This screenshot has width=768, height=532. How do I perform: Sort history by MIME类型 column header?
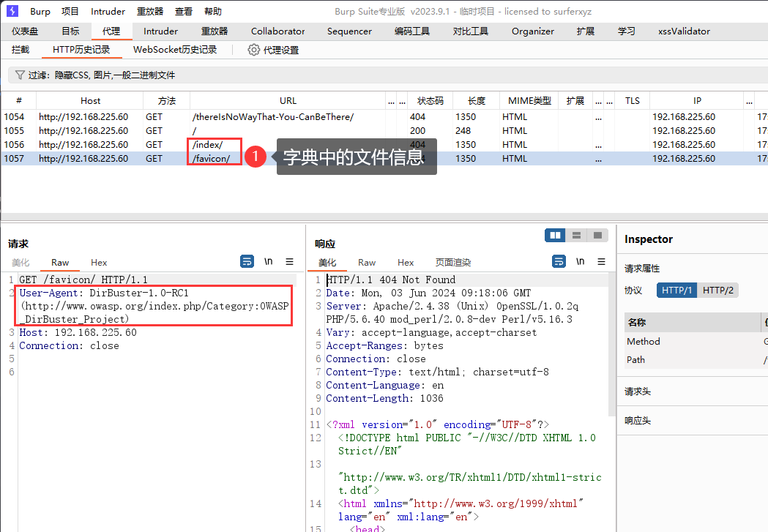(x=529, y=100)
